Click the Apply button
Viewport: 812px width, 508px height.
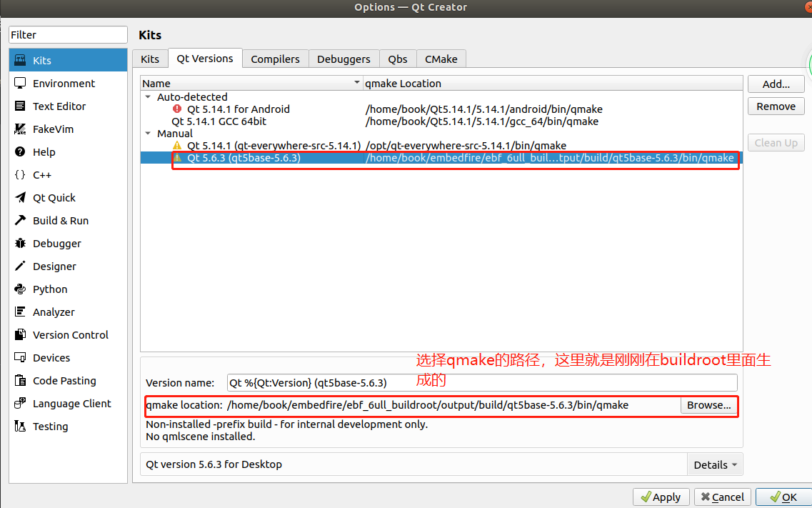[661, 497]
